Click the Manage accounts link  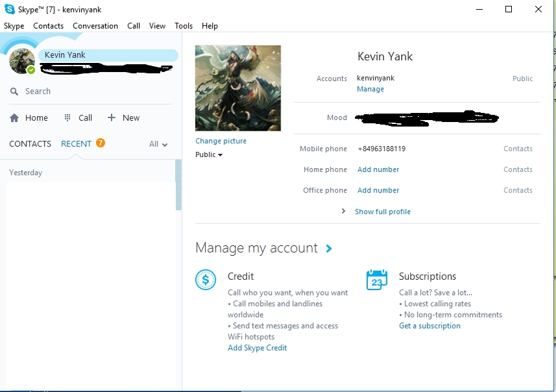pyautogui.click(x=370, y=89)
